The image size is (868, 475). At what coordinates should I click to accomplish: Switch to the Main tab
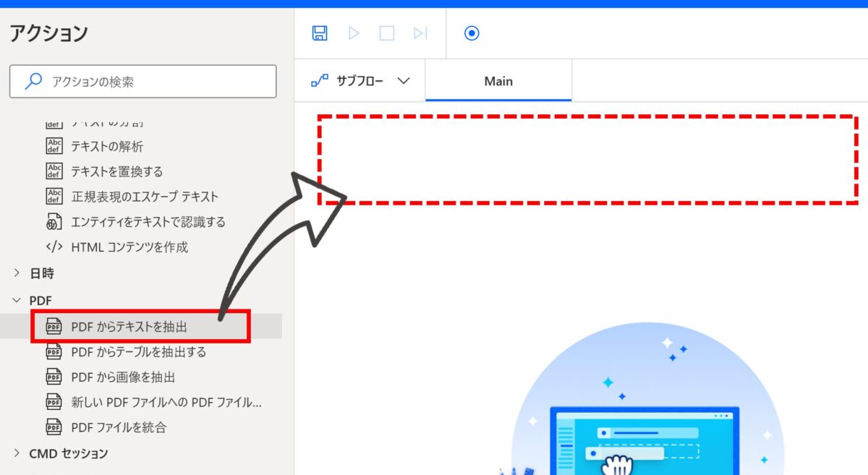point(498,80)
